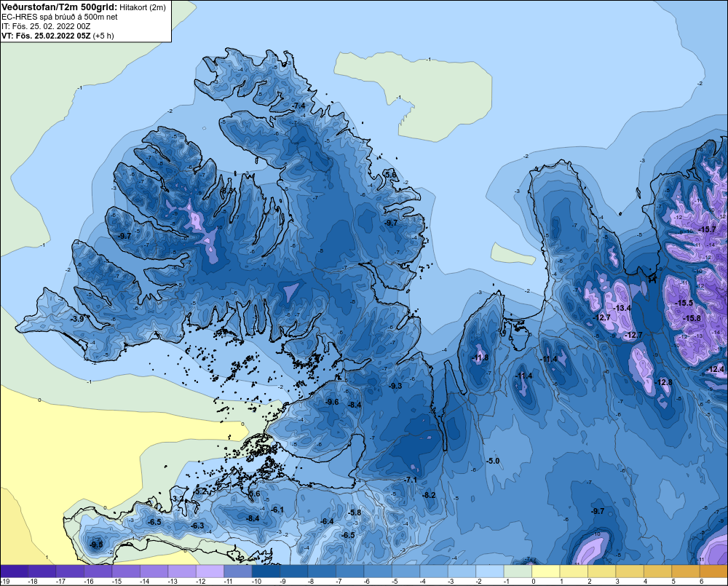The height and width of the screenshot is (586, 728).
Task: Select the -13.4 temperature reading
Action: tap(622, 308)
